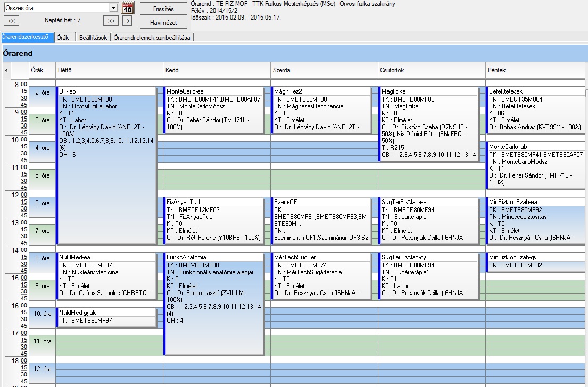The width and height of the screenshot is (588, 387).
Task: Go to previous week with << button
Action: (12, 21)
